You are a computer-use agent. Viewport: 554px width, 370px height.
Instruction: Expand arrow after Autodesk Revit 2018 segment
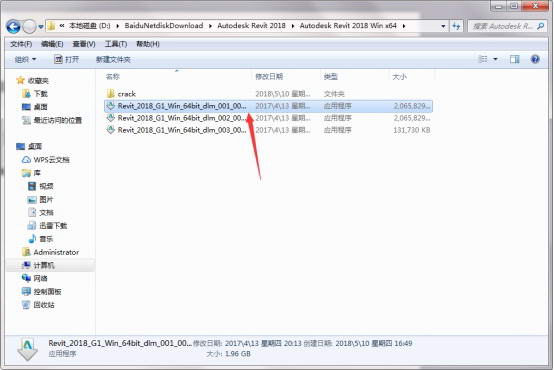pyautogui.click(x=293, y=26)
